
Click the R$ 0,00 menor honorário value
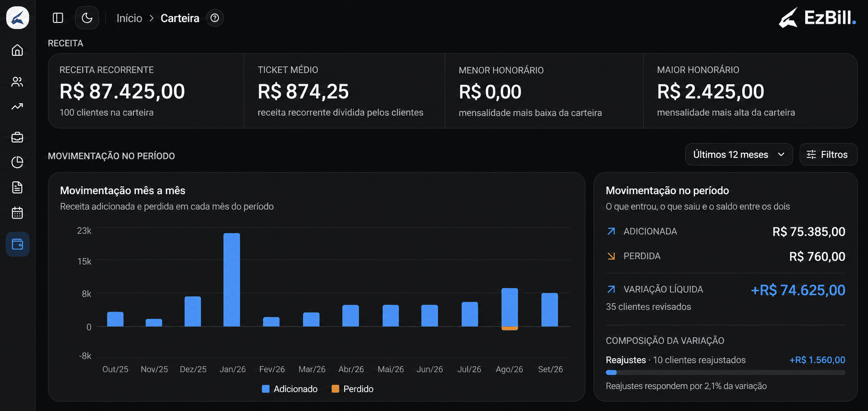[x=490, y=92]
